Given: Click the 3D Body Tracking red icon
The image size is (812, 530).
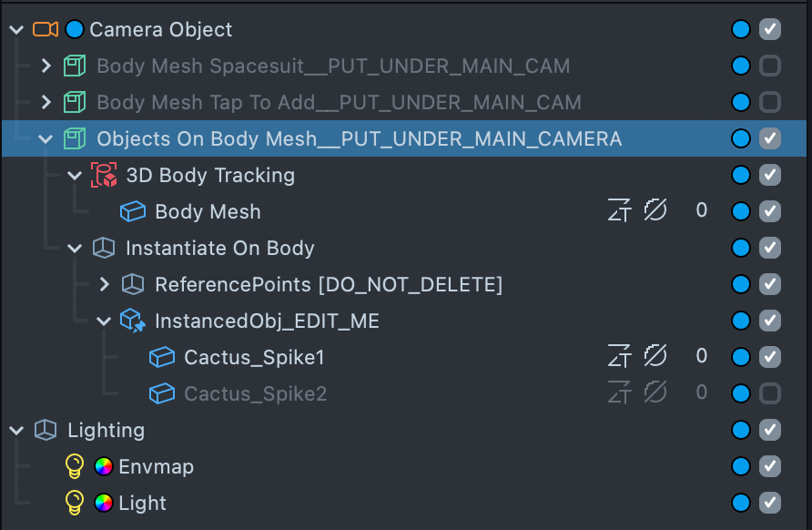Looking at the screenshot, I should (104, 175).
